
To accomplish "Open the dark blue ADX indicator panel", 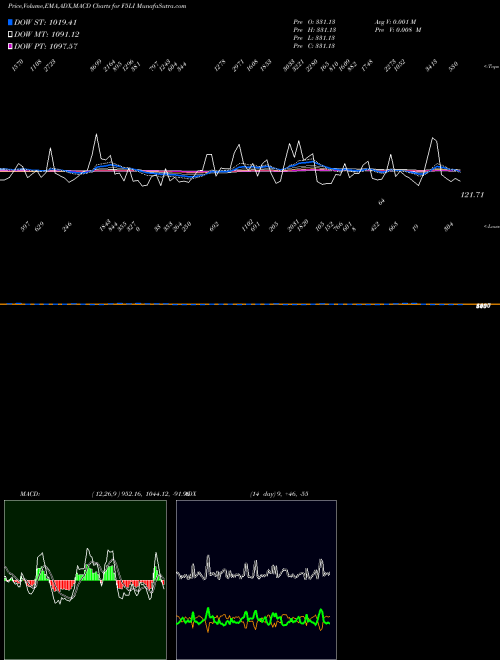I will (256, 580).
